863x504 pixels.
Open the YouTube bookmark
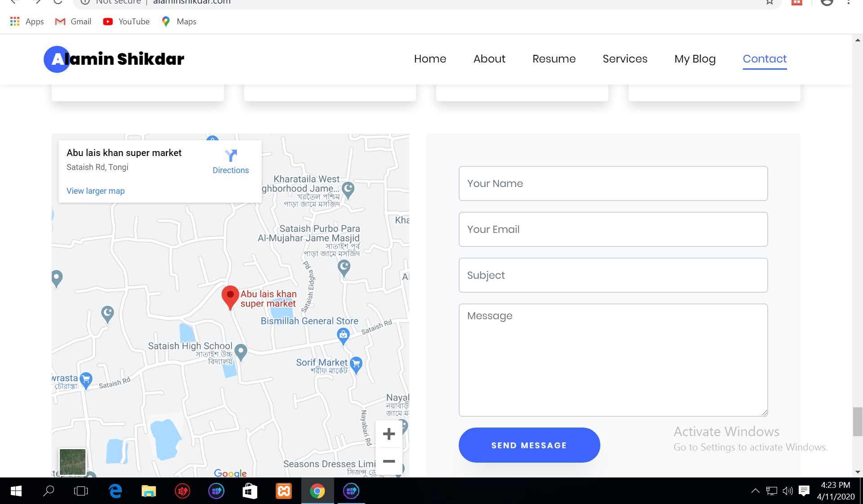[126, 22]
